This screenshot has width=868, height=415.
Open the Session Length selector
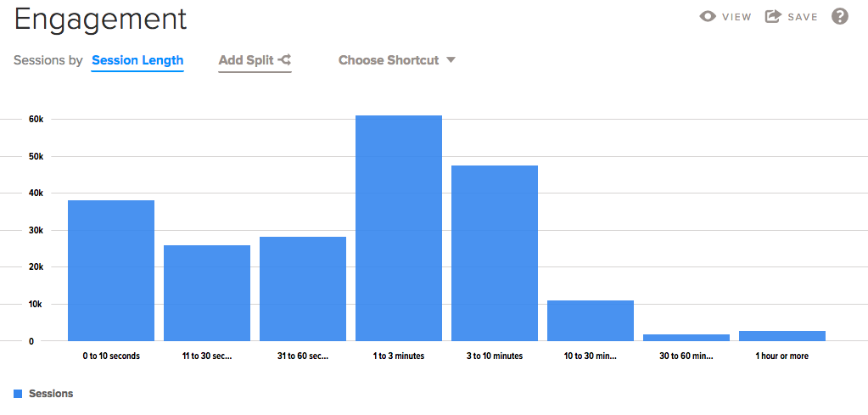tap(137, 60)
